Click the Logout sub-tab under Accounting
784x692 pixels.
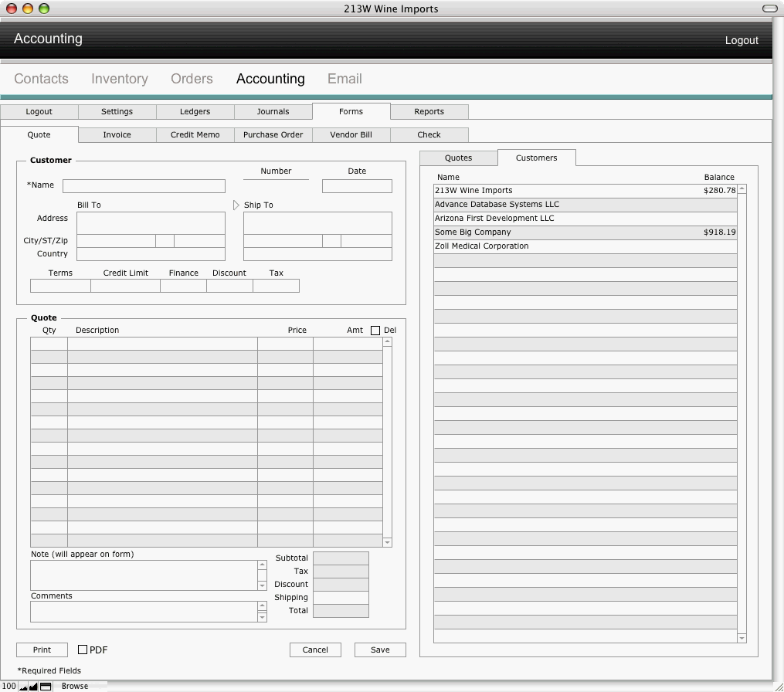point(39,111)
